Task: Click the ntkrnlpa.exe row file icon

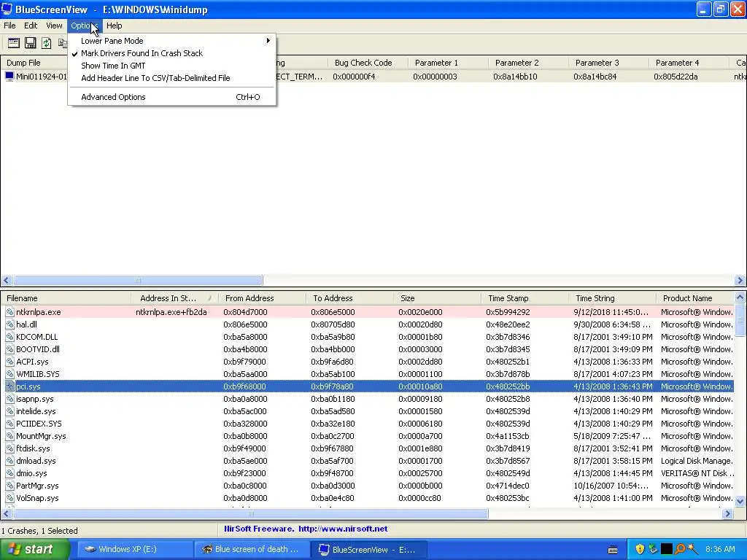Action: [9, 312]
